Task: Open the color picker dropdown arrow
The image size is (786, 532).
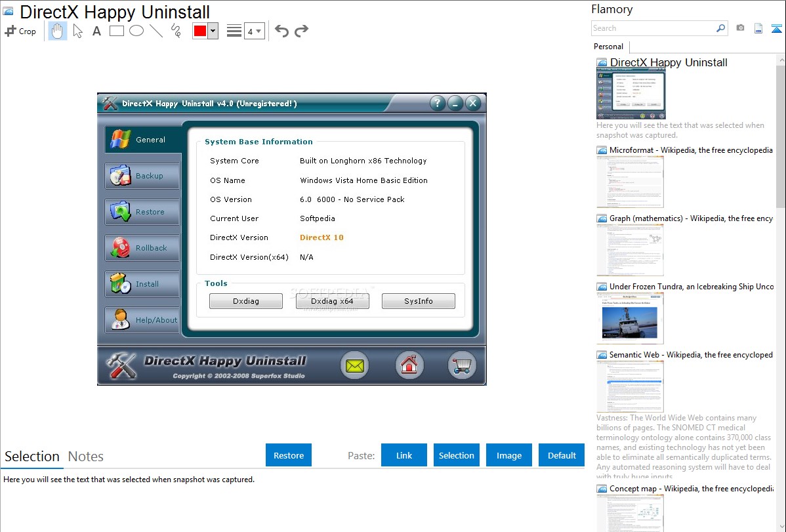Action: [213, 31]
